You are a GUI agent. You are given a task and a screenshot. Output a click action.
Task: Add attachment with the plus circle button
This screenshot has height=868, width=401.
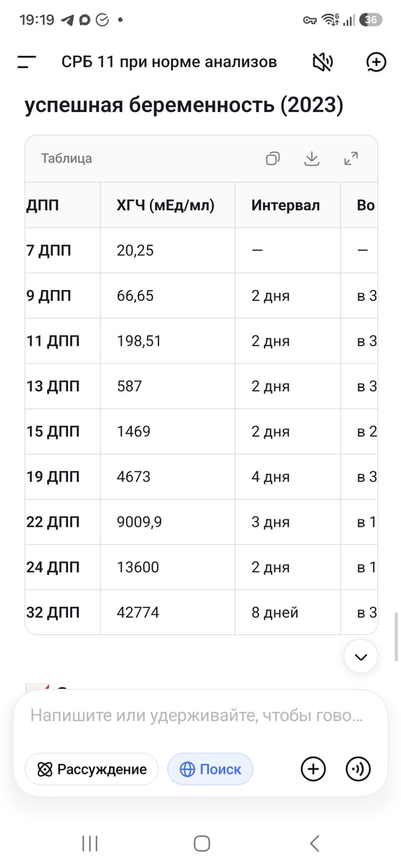(313, 769)
